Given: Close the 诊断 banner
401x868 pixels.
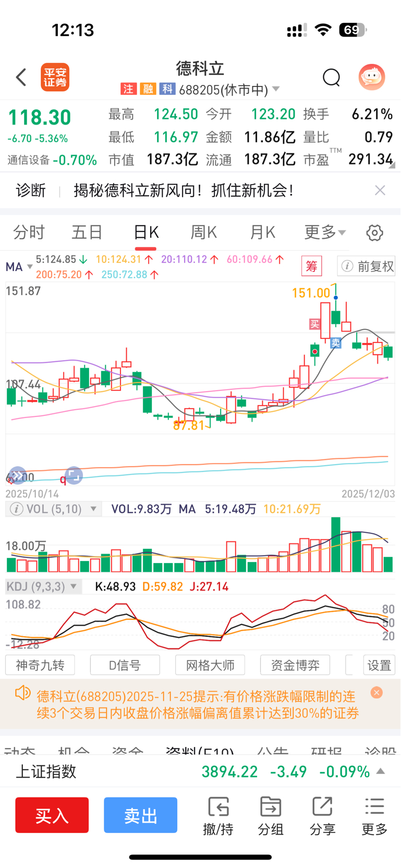Looking at the screenshot, I should 380,190.
